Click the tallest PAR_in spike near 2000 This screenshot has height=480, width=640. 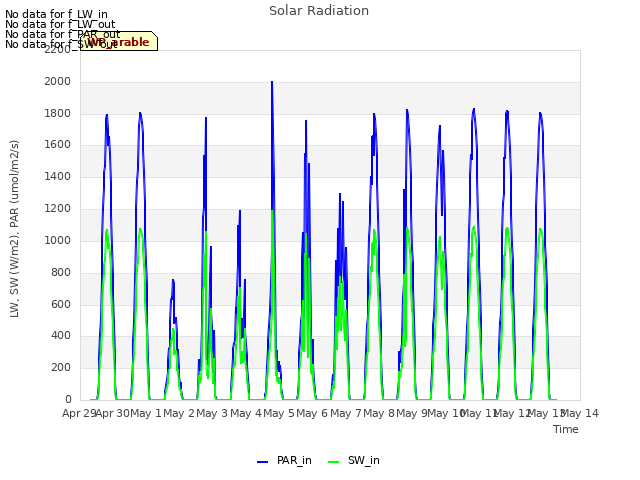pyautogui.click(x=272, y=83)
